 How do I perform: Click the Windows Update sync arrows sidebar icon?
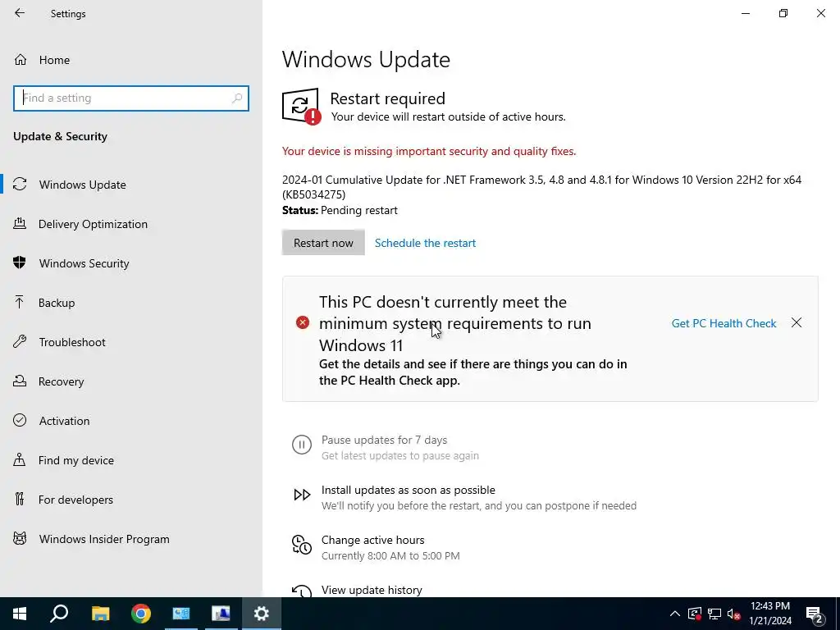pyautogui.click(x=20, y=184)
